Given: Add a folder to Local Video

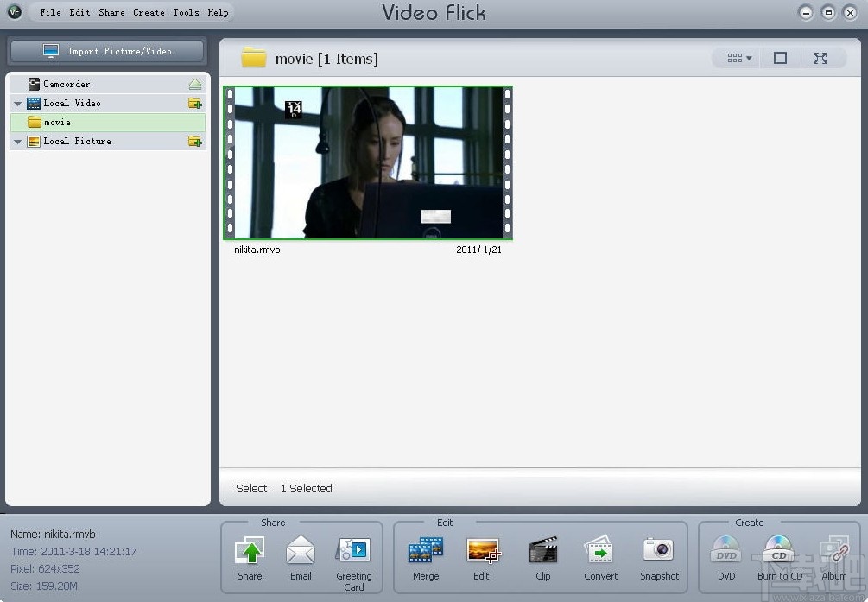Looking at the screenshot, I should coord(195,103).
